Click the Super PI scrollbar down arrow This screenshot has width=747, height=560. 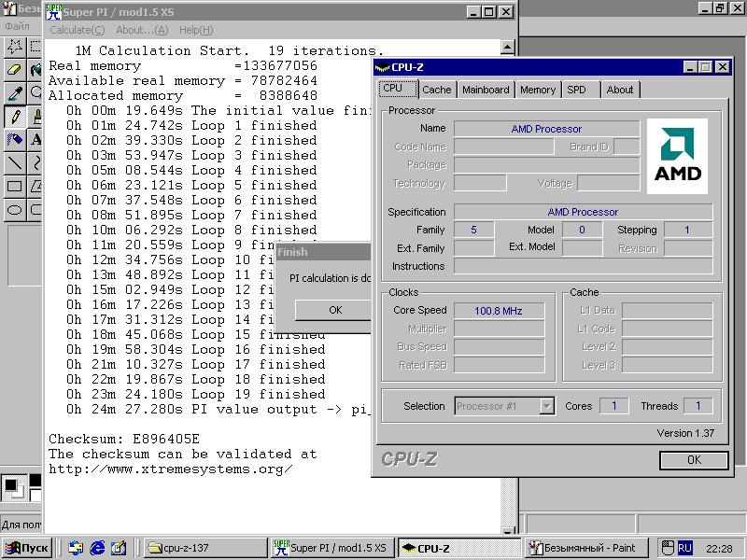508,531
